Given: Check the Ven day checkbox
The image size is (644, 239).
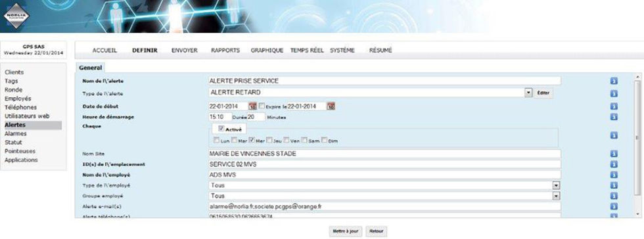Looking at the screenshot, I should pos(287,141).
